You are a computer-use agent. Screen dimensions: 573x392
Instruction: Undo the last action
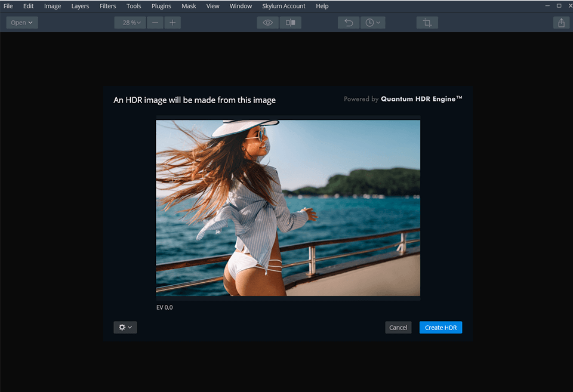tap(349, 22)
